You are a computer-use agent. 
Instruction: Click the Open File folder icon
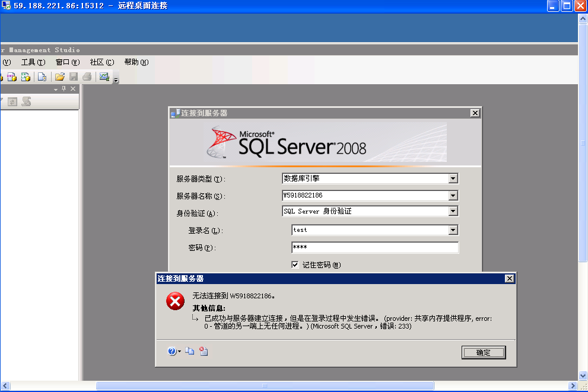click(x=59, y=77)
